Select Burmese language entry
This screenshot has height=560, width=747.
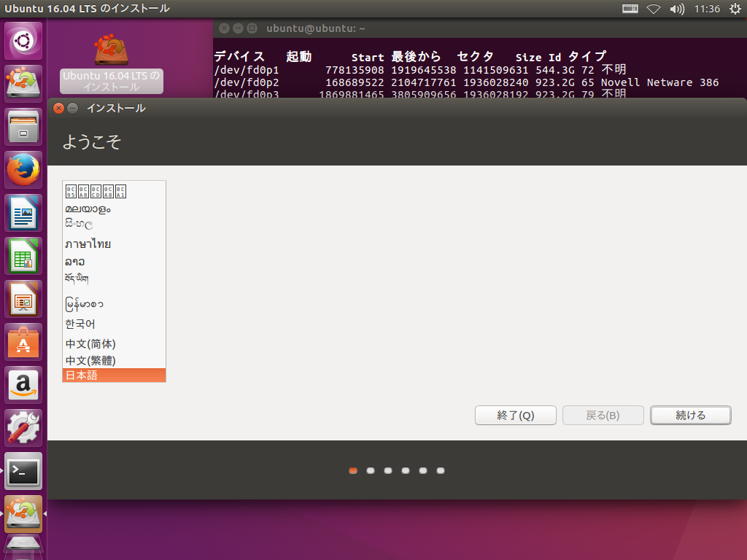click(115, 304)
